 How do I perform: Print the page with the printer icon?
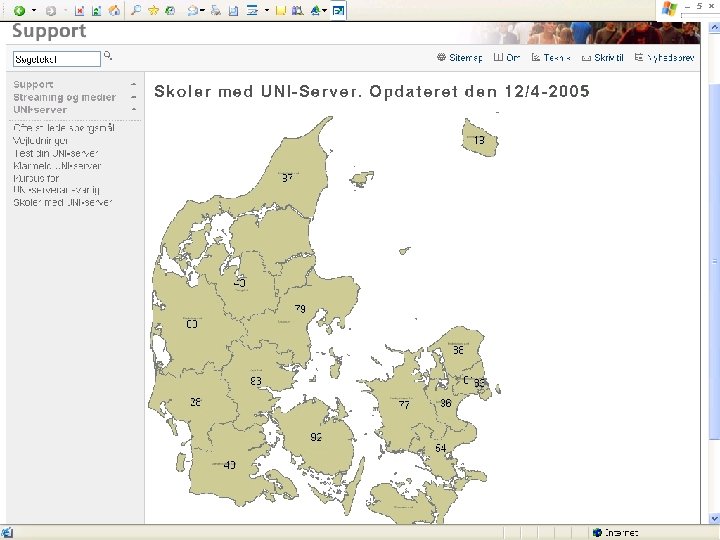click(x=216, y=10)
